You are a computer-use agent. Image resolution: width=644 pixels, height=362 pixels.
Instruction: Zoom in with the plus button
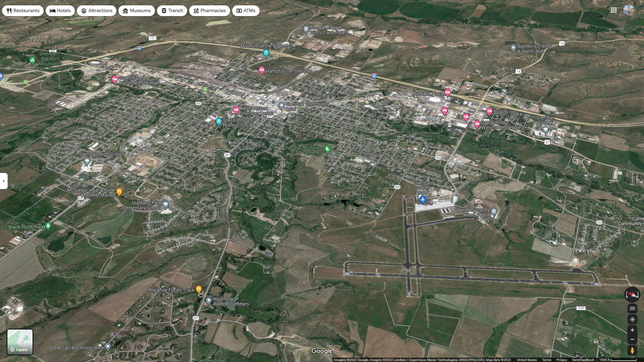point(632,330)
